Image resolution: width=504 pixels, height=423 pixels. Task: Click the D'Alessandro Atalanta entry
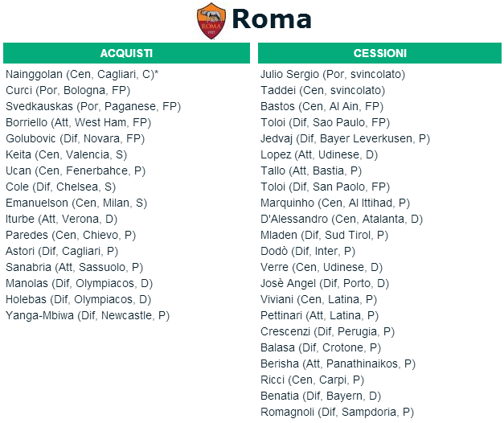pos(342,219)
